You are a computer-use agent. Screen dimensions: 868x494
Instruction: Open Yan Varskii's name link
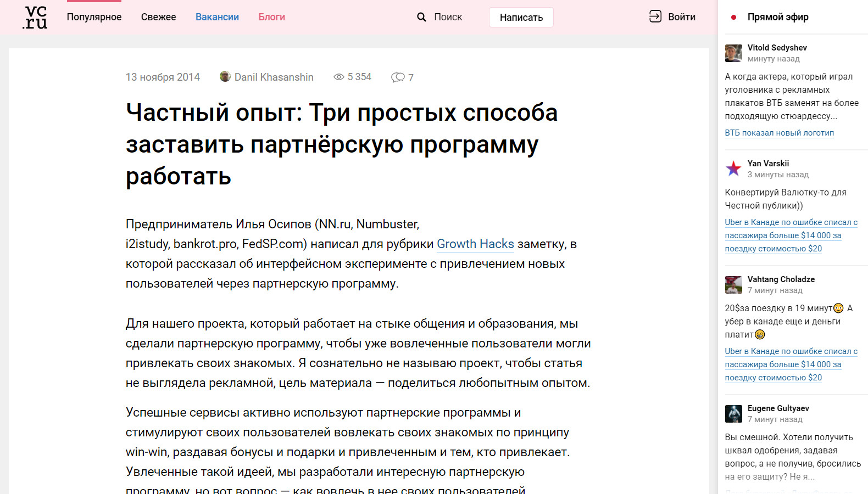768,164
